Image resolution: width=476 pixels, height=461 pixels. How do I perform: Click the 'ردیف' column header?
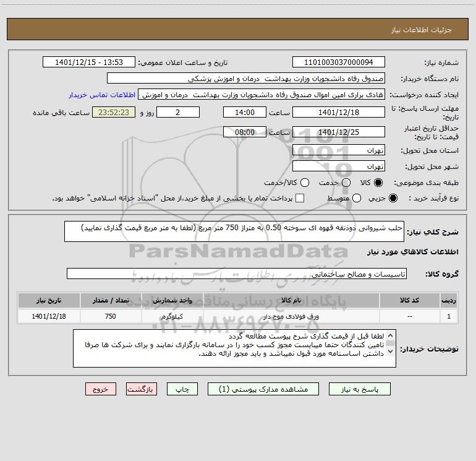[x=449, y=300]
